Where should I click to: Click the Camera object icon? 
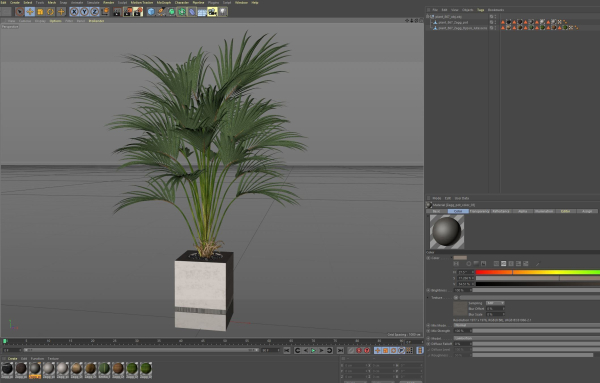click(x=212, y=12)
